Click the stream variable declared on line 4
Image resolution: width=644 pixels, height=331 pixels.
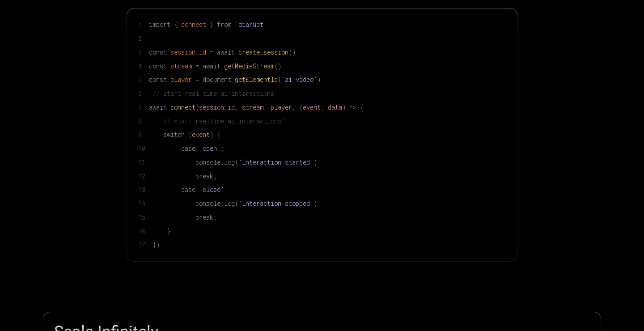(x=181, y=66)
